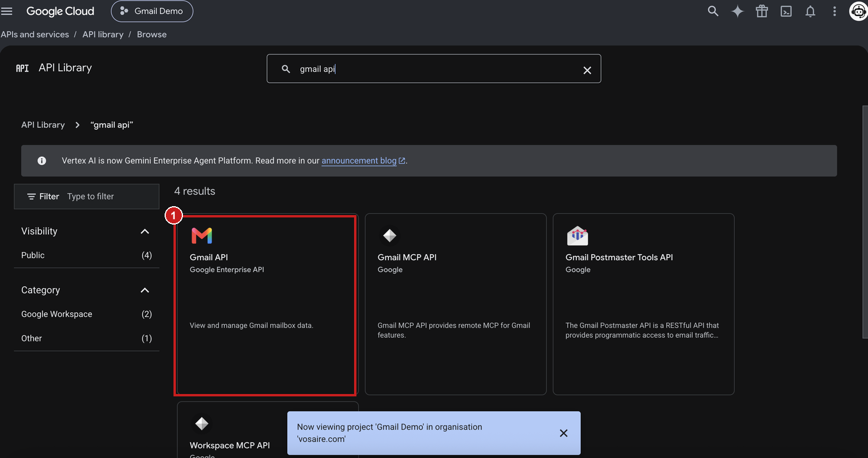
Task: Dismiss the Now viewing project notification
Action: (564, 433)
